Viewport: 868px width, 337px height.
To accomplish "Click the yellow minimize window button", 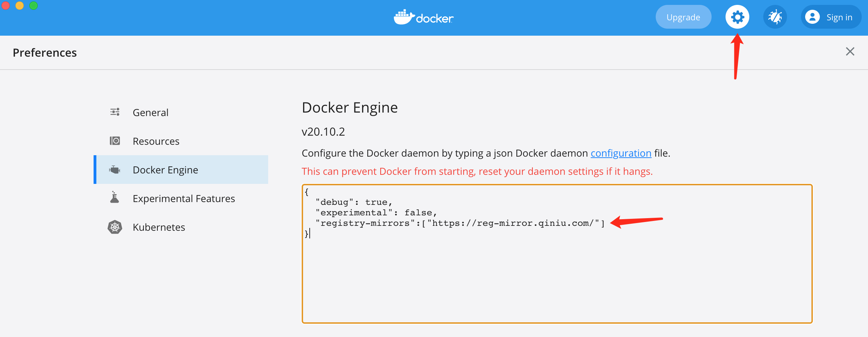I will 20,5.
